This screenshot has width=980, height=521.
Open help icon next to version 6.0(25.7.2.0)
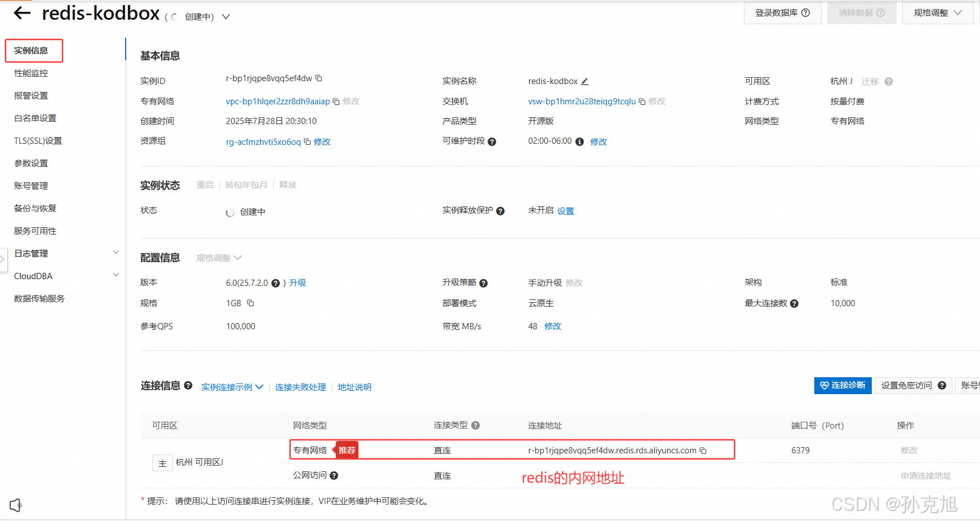276,283
